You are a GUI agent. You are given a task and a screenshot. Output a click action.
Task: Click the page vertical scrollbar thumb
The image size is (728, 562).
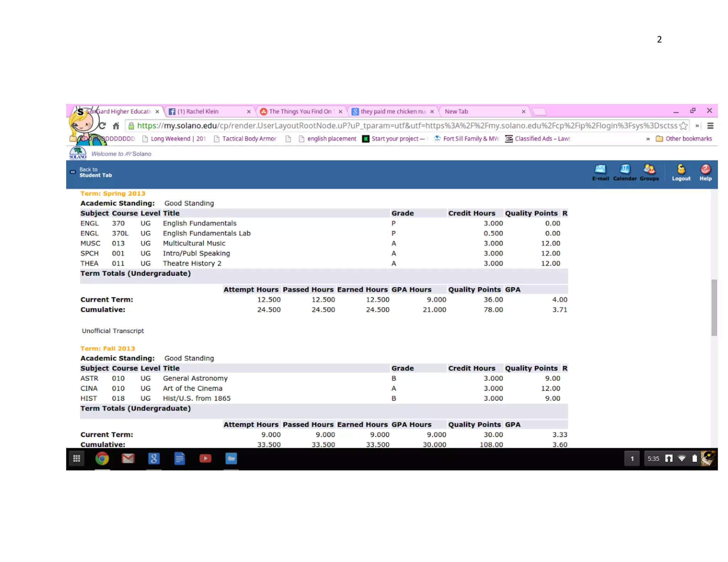tap(714, 308)
